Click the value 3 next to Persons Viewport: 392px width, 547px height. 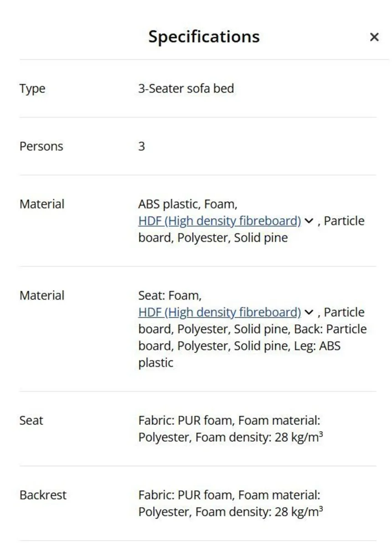tap(141, 146)
